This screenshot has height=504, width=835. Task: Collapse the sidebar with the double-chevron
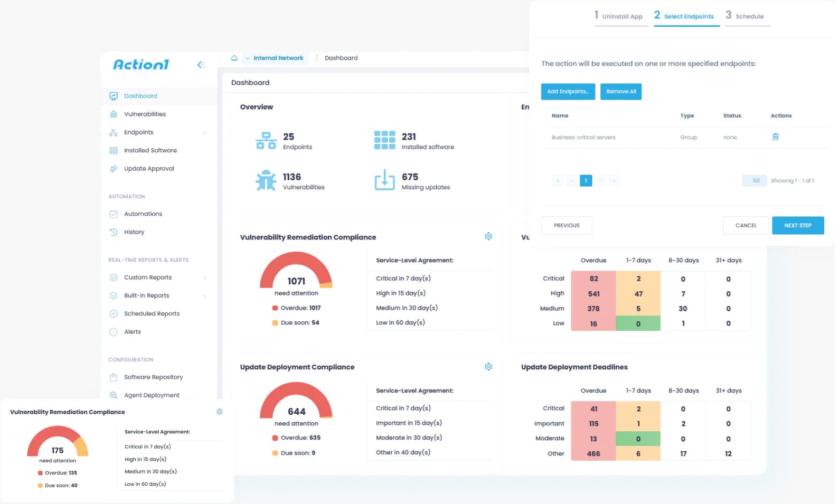(201, 65)
